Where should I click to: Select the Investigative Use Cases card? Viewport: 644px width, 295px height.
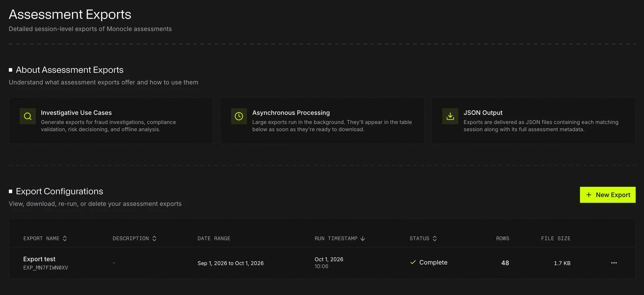111,121
